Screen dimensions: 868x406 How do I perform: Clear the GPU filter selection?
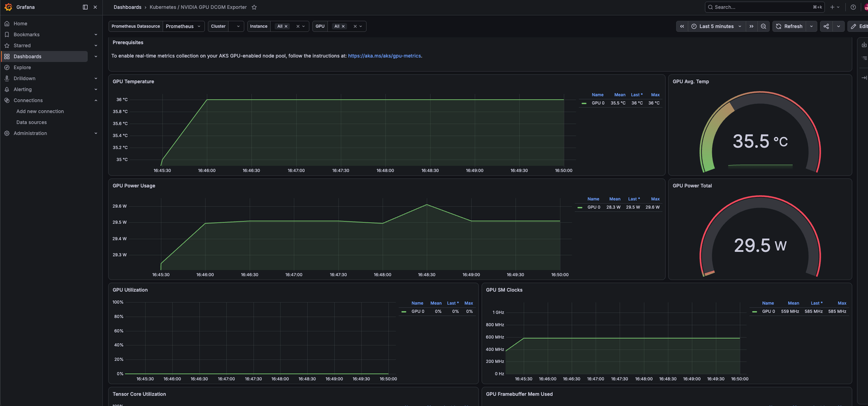tap(355, 26)
